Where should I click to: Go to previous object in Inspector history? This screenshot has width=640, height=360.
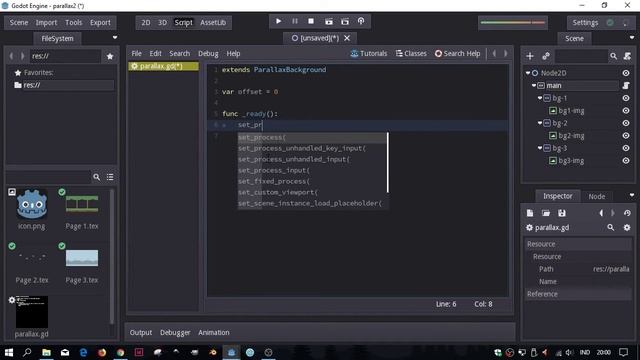[601, 213]
